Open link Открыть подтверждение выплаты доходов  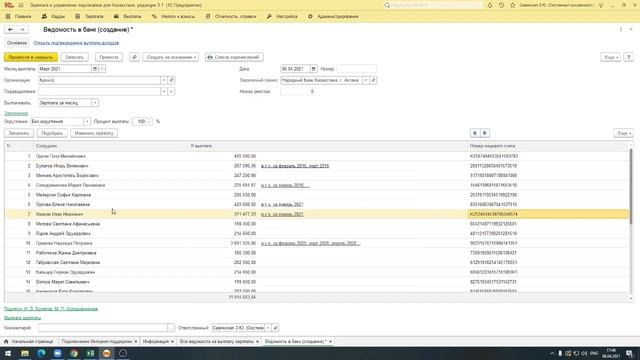coord(76,43)
